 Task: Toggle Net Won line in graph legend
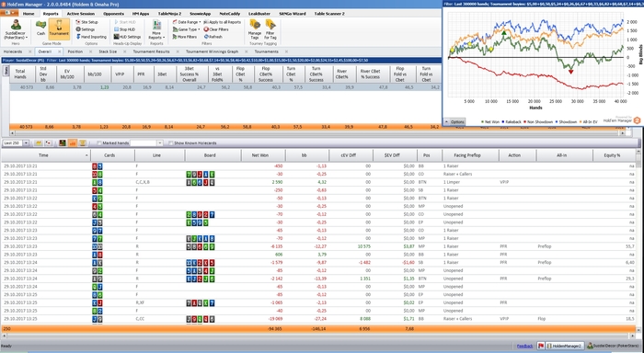490,122
